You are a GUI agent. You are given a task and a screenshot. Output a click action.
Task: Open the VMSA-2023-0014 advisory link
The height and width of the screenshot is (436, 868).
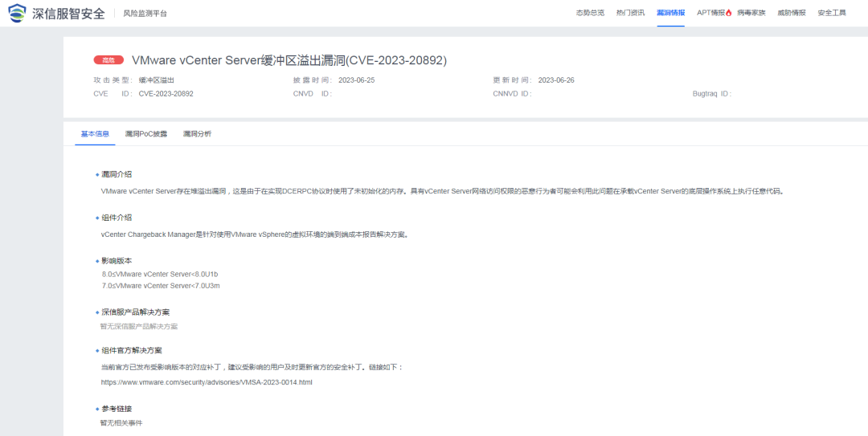pyautogui.click(x=207, y=381)
